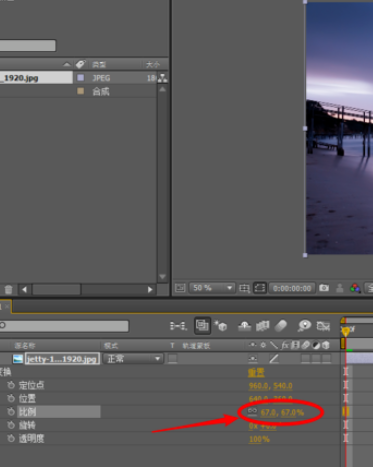Take a snapshot with the camera icon

pos(324,288)
